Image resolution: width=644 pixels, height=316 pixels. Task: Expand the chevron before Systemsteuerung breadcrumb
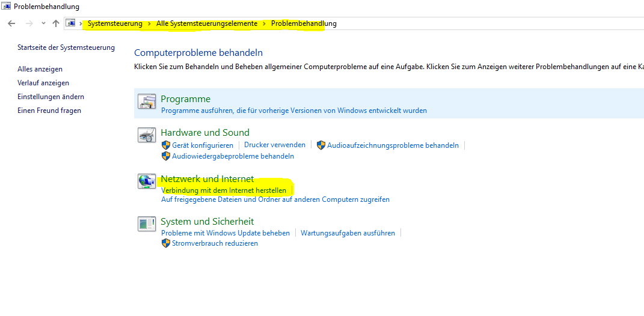(81, 23)
